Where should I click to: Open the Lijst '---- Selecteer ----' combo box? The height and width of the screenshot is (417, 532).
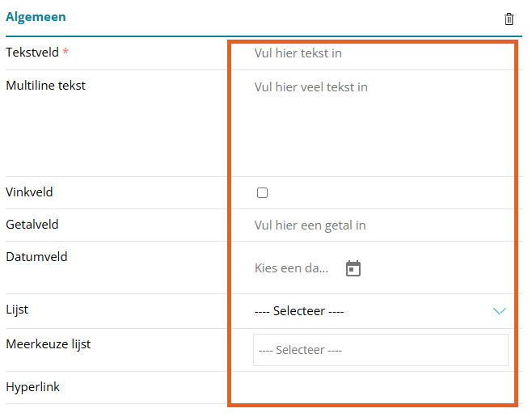364,311
